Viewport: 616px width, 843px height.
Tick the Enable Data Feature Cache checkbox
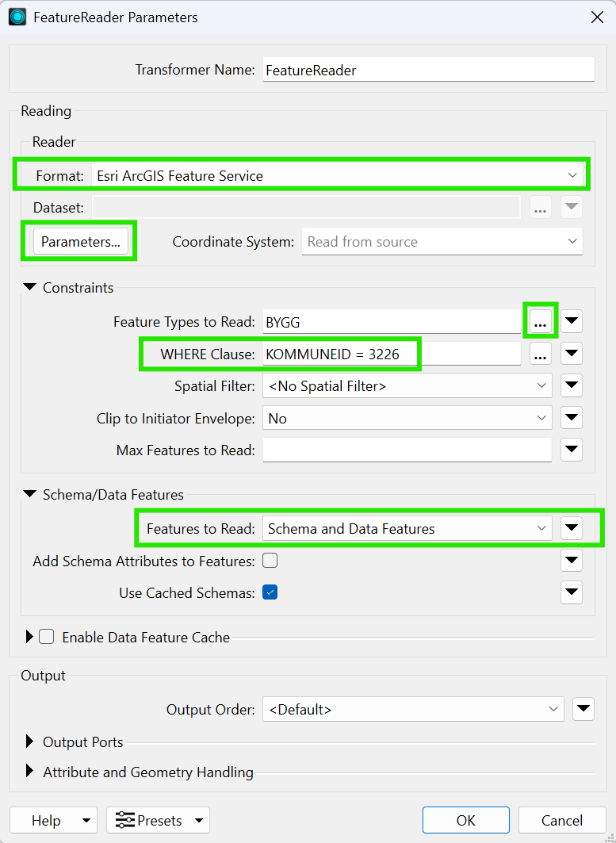47,637
